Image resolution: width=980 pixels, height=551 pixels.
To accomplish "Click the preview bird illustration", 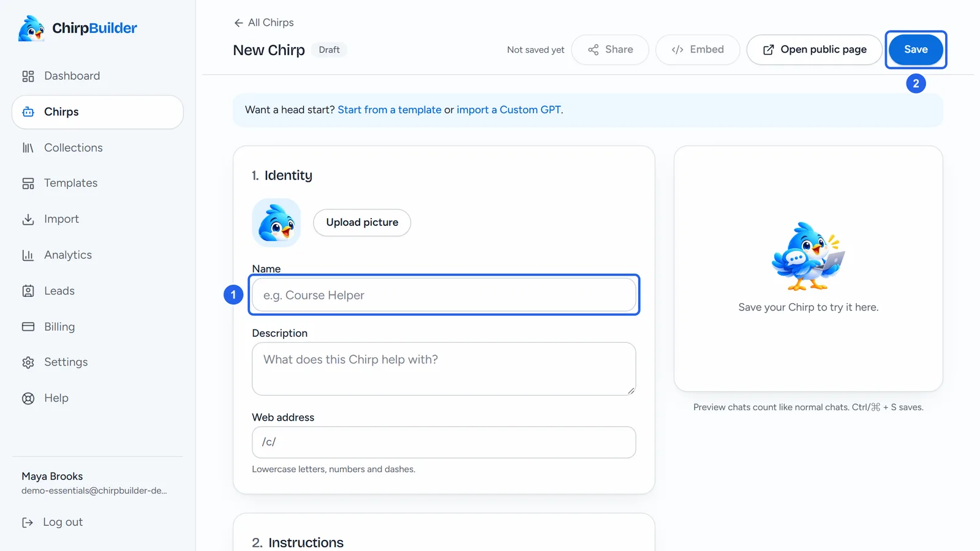I will [808, 257].
